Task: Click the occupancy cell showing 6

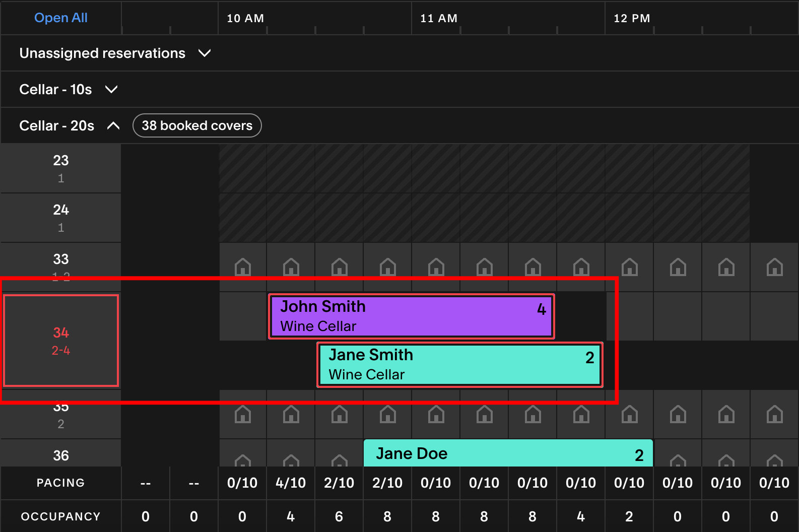Action: tap(339, 516)
